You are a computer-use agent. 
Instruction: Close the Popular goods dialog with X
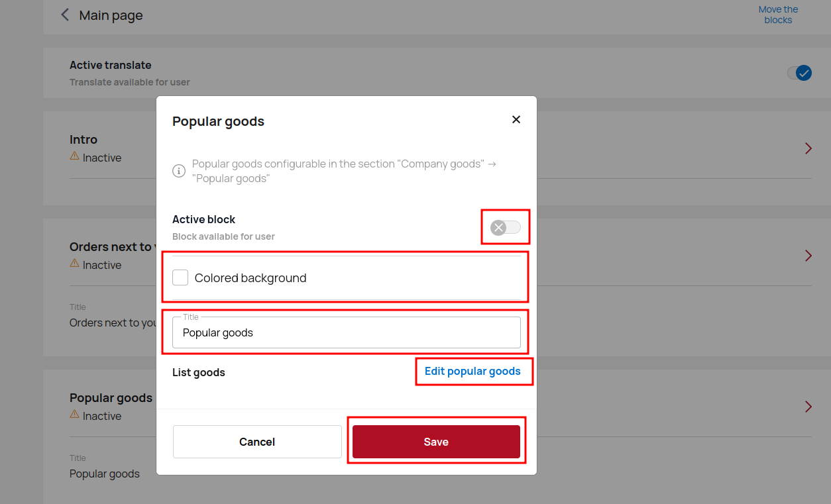(516, 120)
